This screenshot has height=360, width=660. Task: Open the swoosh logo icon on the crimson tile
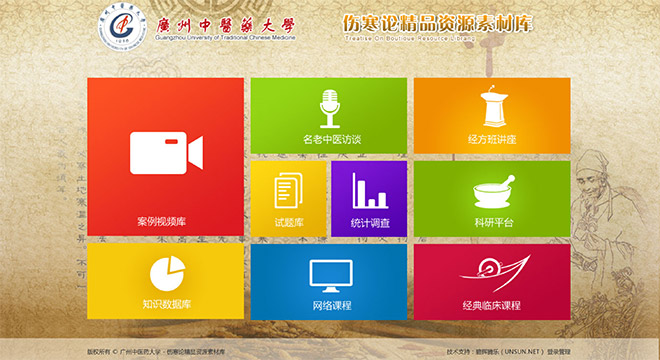coord(495,272)
